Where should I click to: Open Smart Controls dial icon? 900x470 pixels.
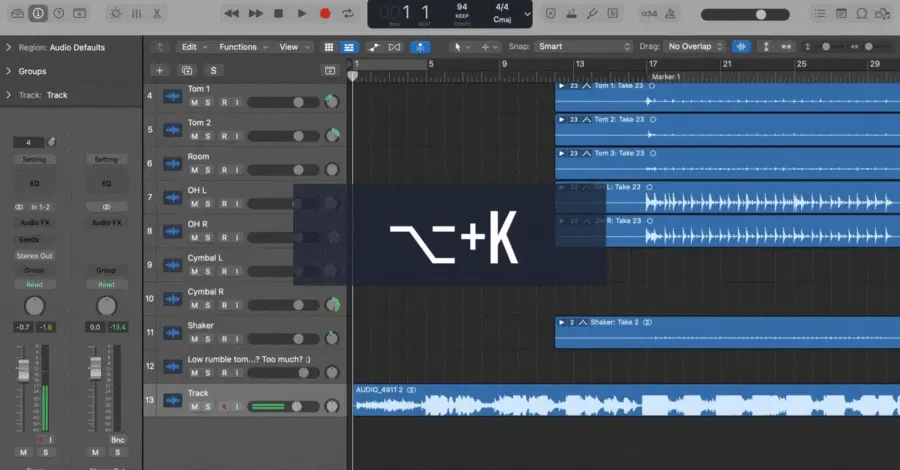[x=115, y=13]
